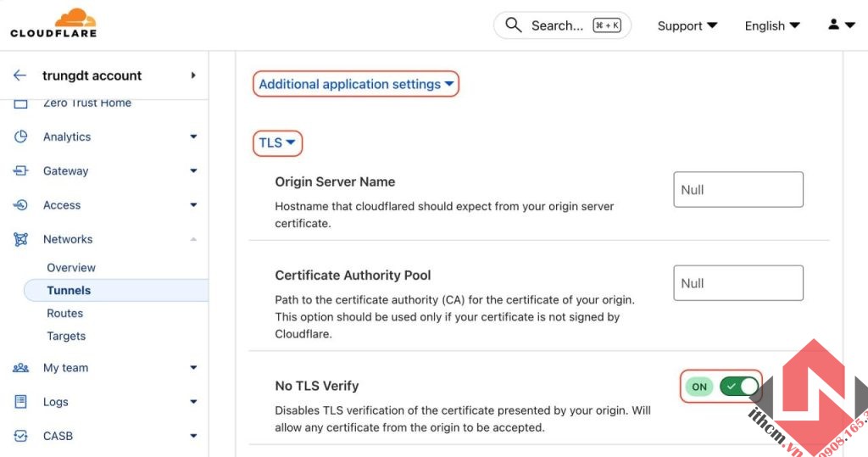Click the Gateway sidebar icon
Viewport: 868px width, 457px height.
pos(20,170)
